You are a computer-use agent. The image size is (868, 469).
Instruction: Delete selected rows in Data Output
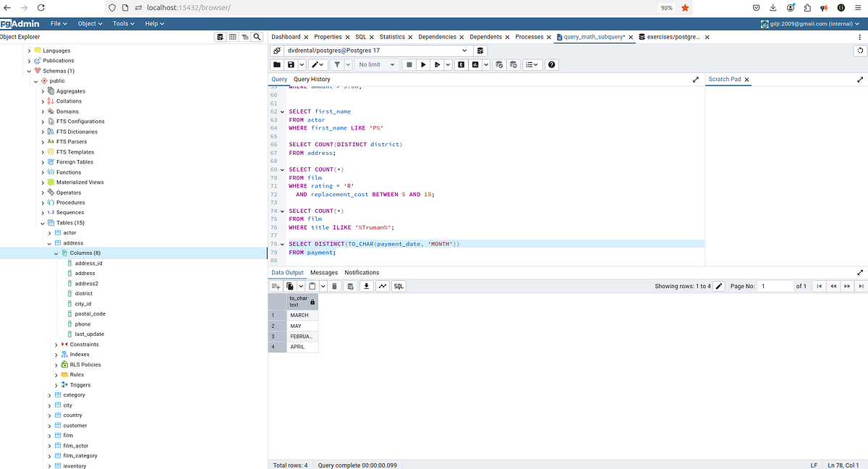click(333, 286)
